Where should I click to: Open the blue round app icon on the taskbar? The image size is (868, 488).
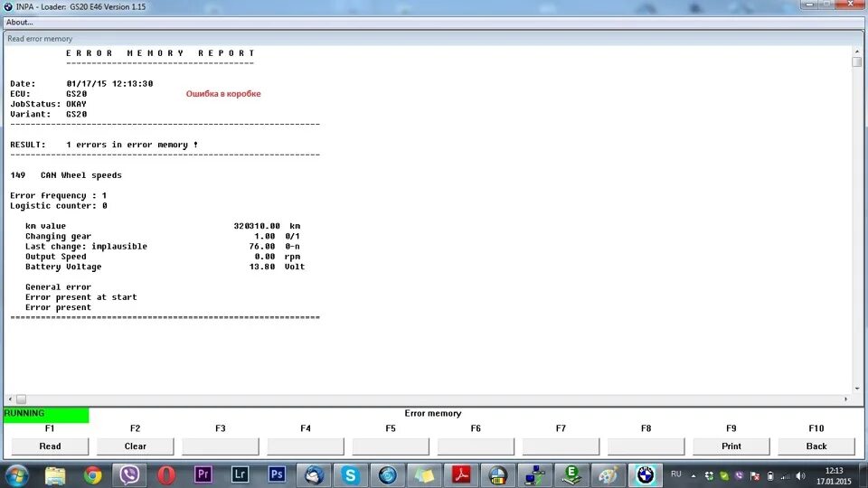[388, 475]
